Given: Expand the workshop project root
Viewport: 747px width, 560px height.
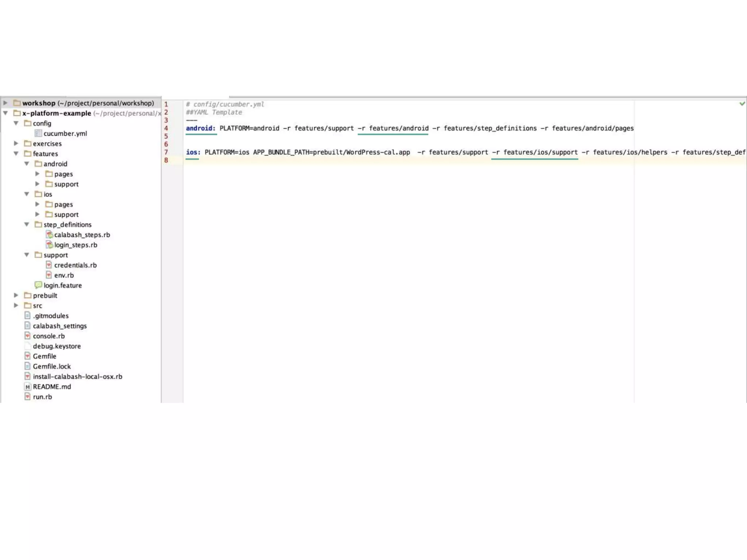Looking at the screenshot, I should (5, 103).
